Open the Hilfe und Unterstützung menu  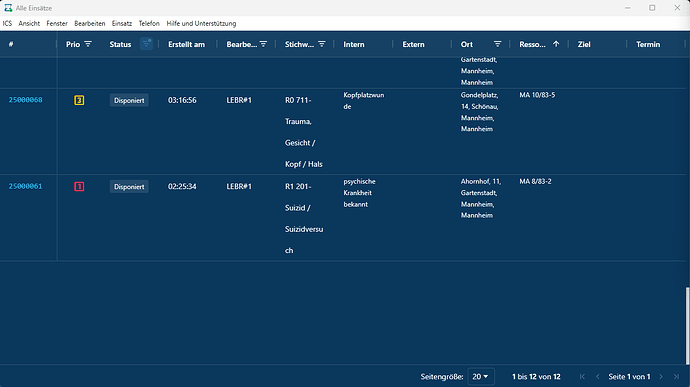(201, 23)
